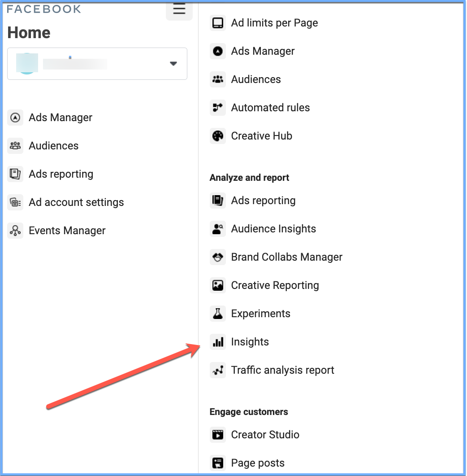This screenshot has width=467, height=476.
Task: Open Brand Collabs Manager text
Action: pyautogui.click(x=286, y=257)
